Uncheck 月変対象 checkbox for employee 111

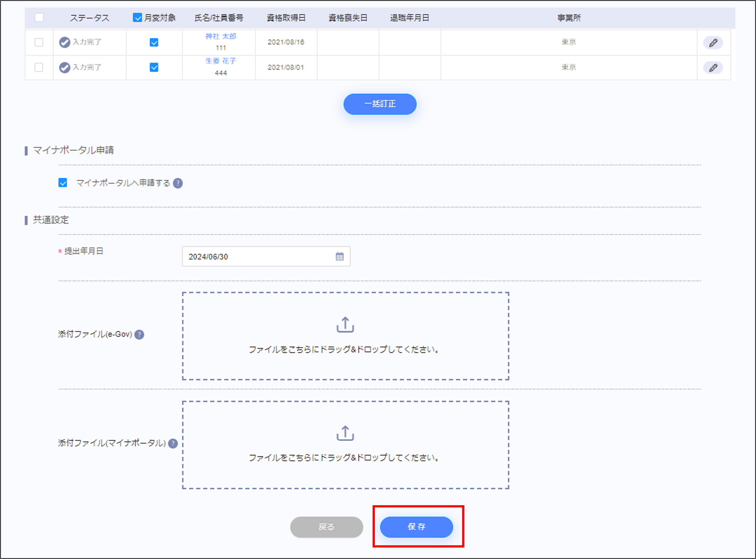point(154,42)
